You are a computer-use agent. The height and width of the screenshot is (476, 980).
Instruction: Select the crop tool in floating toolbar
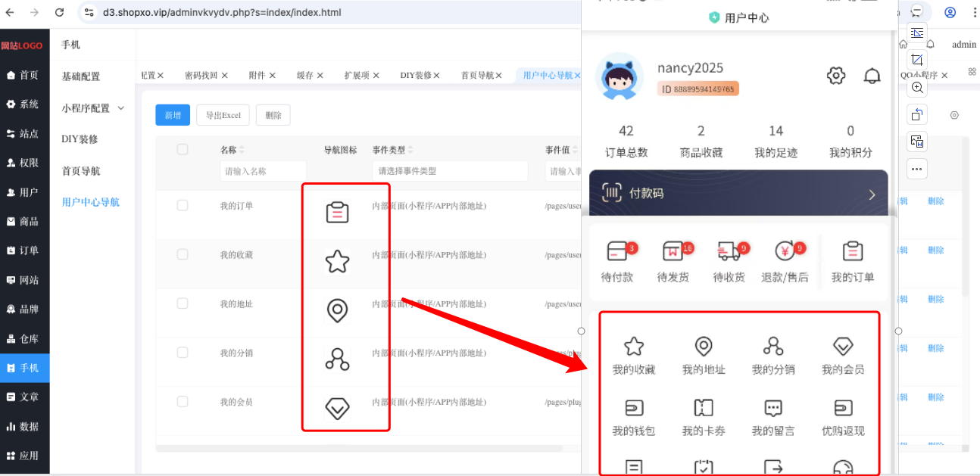[917, 60]
